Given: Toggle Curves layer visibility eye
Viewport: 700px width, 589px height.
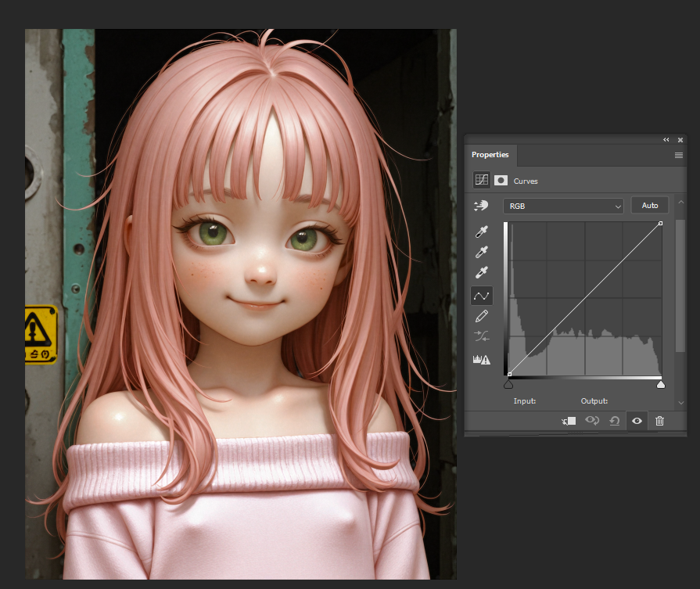Looking at the screenshot, I should click(637, 421).
